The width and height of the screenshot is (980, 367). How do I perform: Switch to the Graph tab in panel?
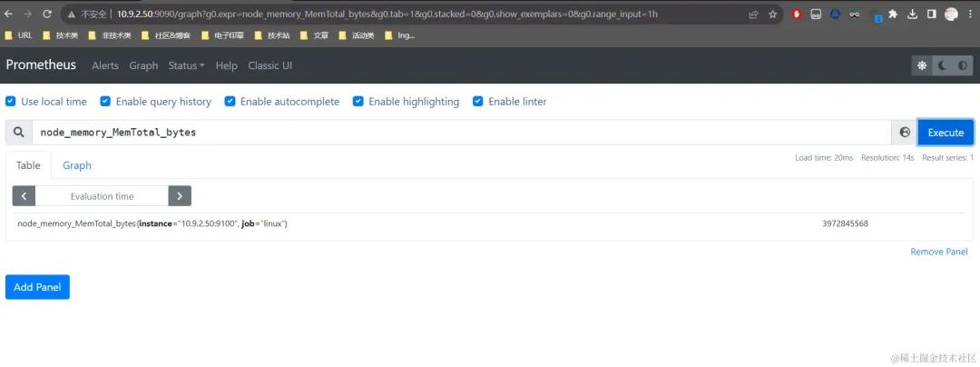tap(77, 165)
